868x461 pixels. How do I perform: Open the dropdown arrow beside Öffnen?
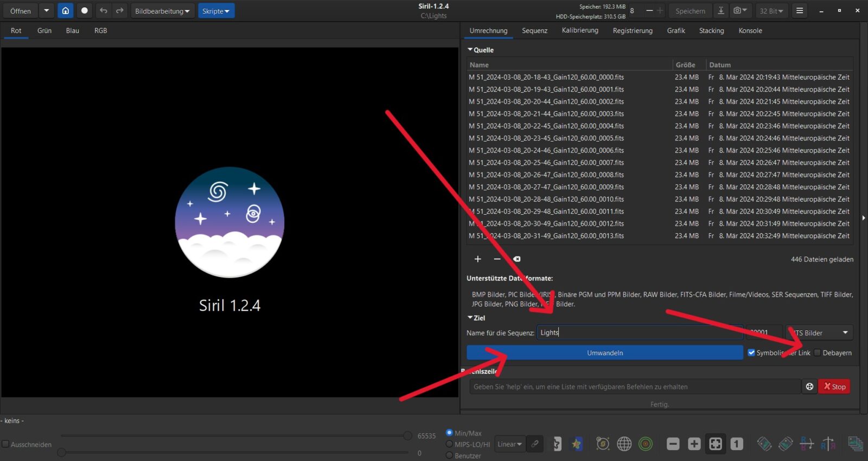point(46,11)
